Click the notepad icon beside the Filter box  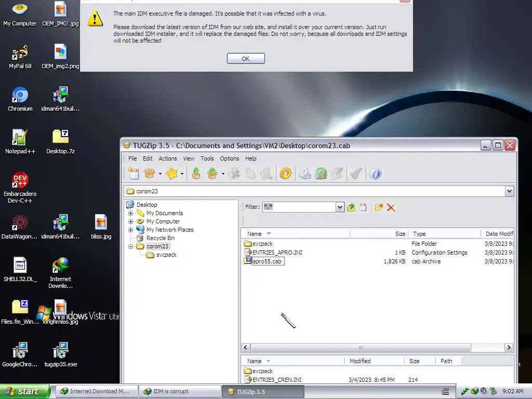(x=363, y=207)
